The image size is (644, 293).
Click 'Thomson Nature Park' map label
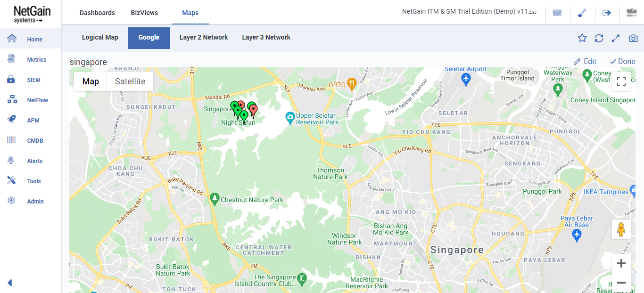click(x=330, y=173)
